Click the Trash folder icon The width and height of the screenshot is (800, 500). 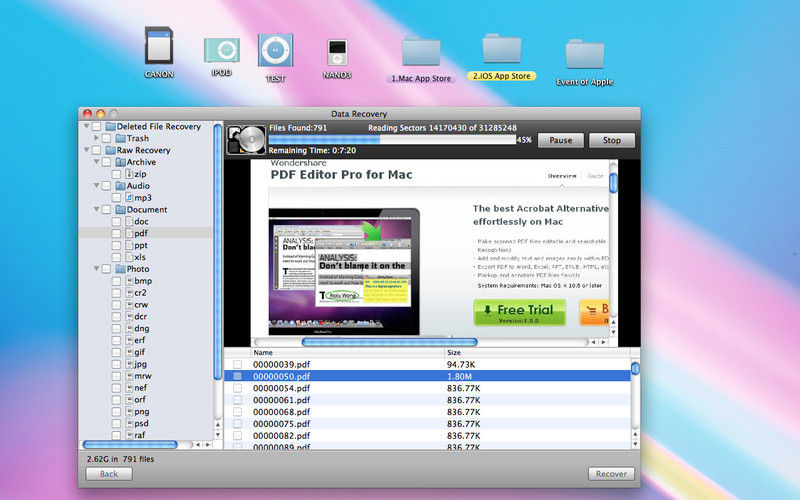(120, 138)
